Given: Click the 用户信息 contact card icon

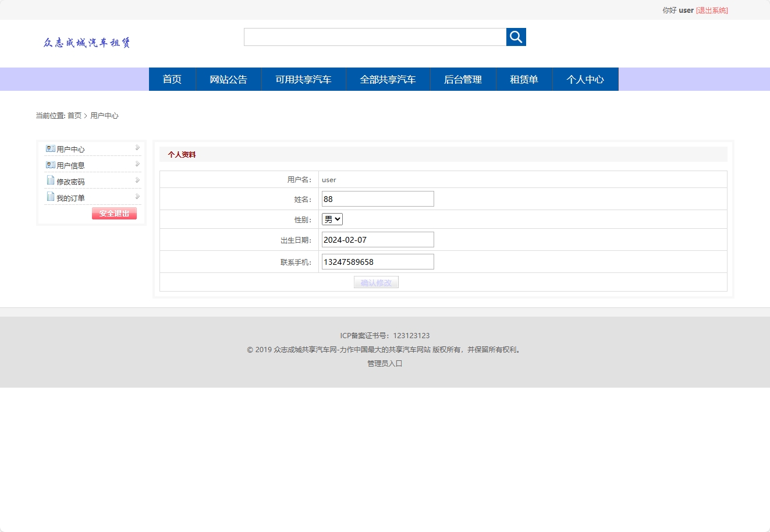Looking at the screenshot, I should [51, 164].
